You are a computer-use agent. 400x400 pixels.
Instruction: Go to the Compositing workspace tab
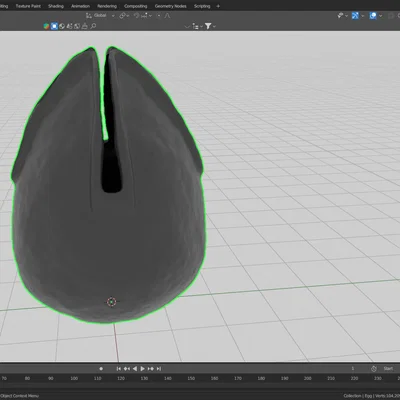136,6
